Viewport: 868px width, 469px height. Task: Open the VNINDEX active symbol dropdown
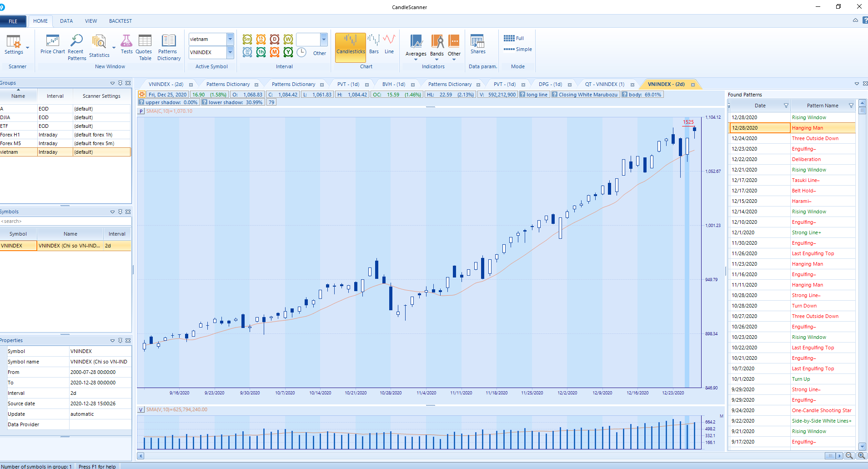point(230,52)
